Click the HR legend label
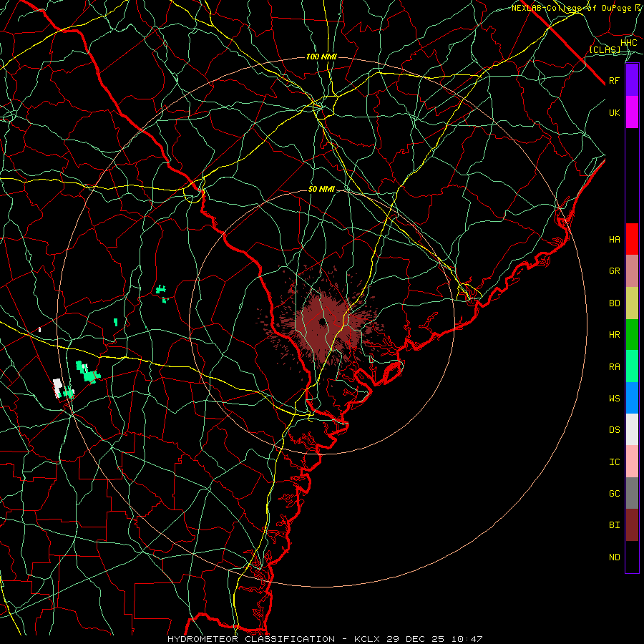Viewport: 644px width, 644px height. (615, 335)
